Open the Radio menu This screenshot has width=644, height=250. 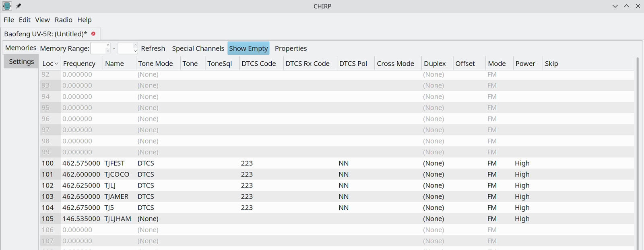(x=64, y=20)
